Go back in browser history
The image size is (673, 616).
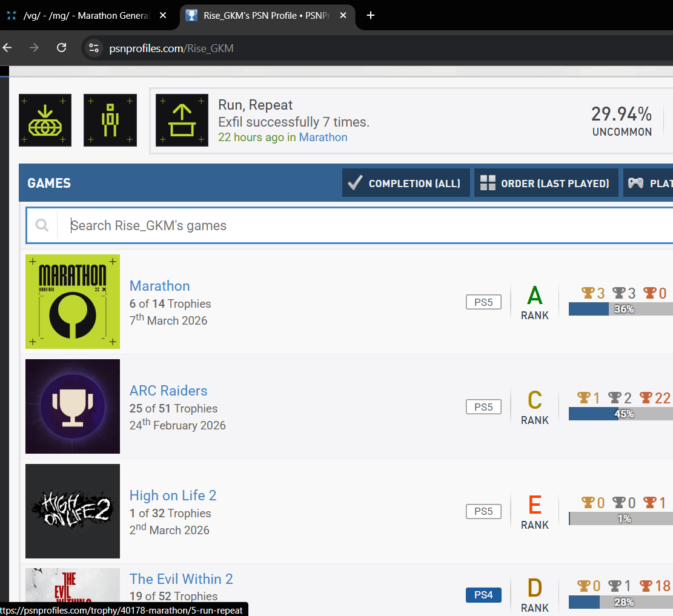7,48
